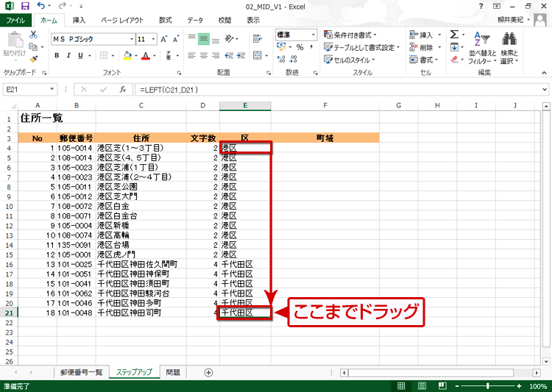Click the zoom slider handle
This screenshot has width=552, height=392.
point(487,386)
